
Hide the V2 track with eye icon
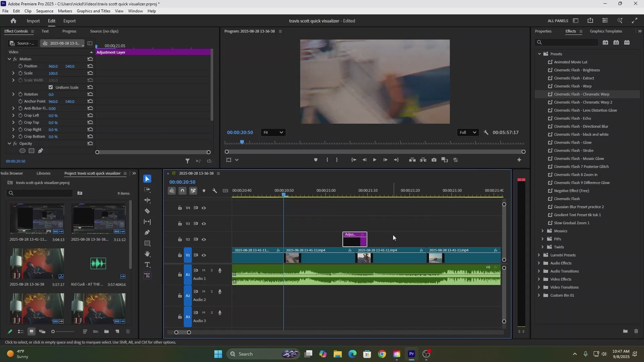pyautogui.click(x=204, y=239)
